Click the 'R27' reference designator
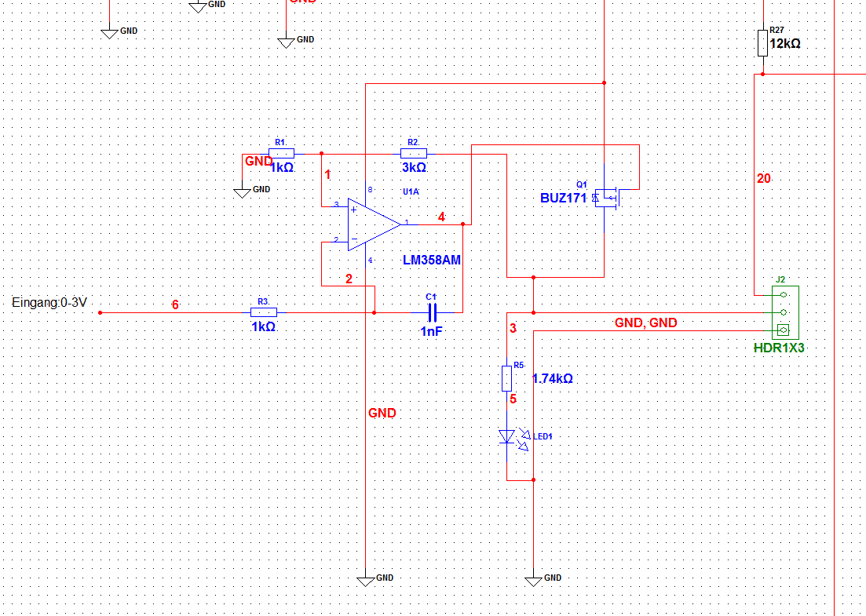 click(776, 30)
